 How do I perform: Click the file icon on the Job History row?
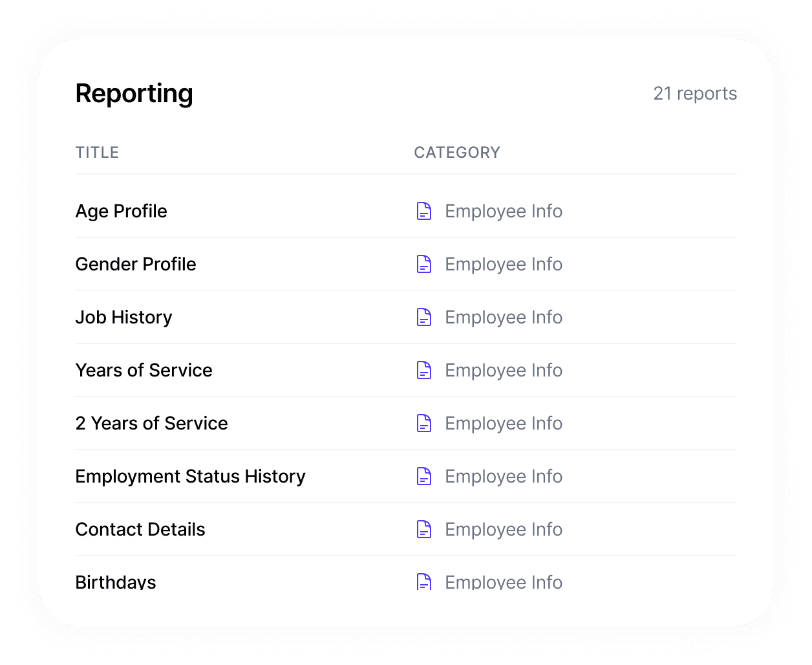424,317
